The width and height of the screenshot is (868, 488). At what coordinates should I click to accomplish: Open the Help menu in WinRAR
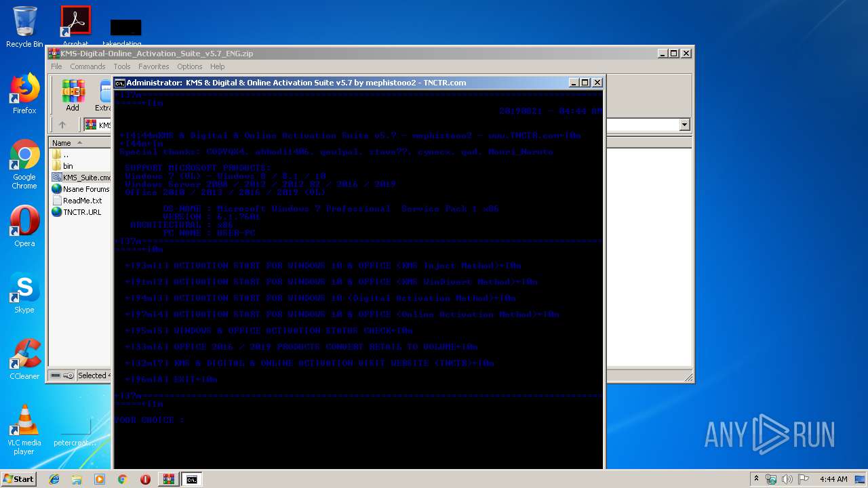point(217,66)
